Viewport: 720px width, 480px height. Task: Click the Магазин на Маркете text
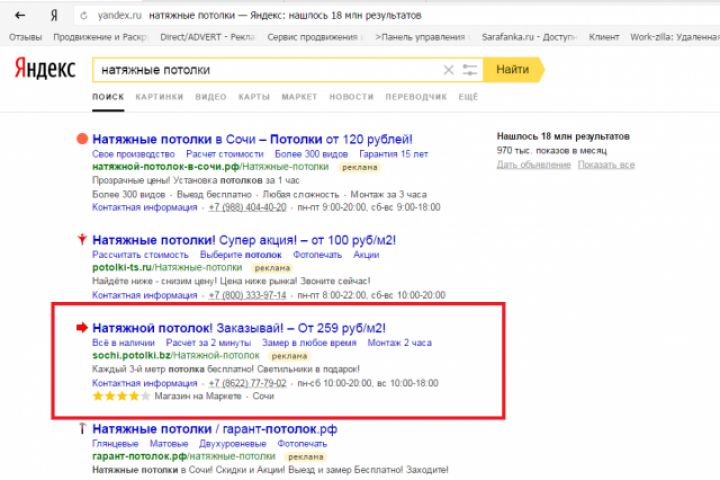click(x=197, y=396)
